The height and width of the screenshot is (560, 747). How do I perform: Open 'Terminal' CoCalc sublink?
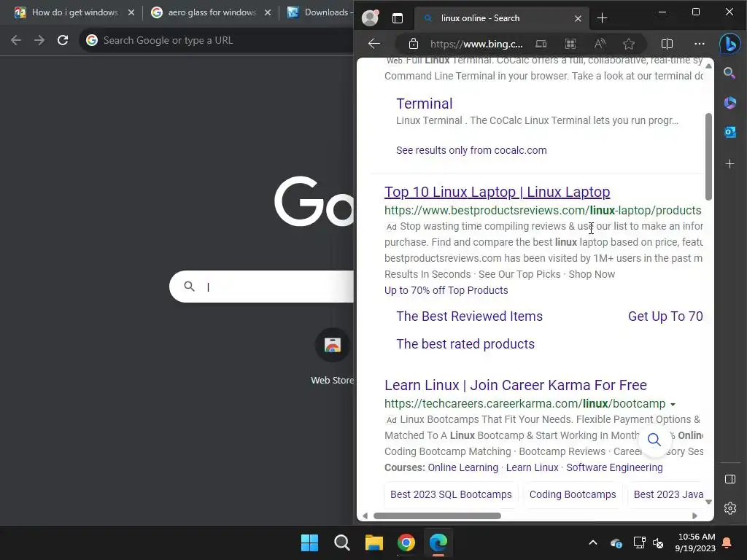click(425, 104)
